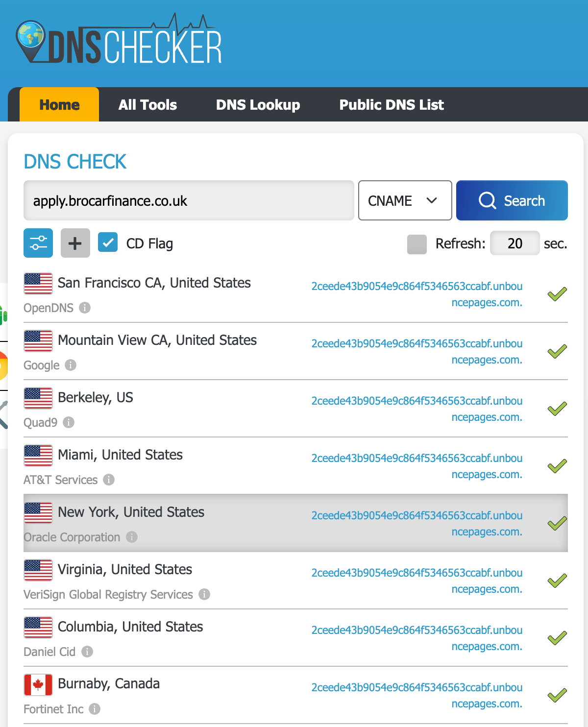
Task: Click the green checkmark for Columbia
Action: pos(557,638)
